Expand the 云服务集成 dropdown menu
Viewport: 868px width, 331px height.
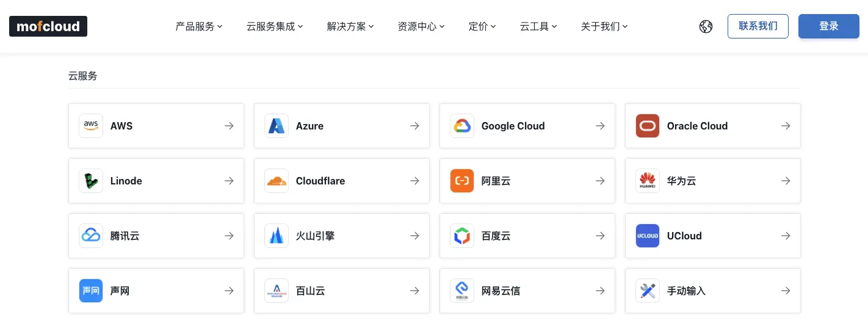275,26
